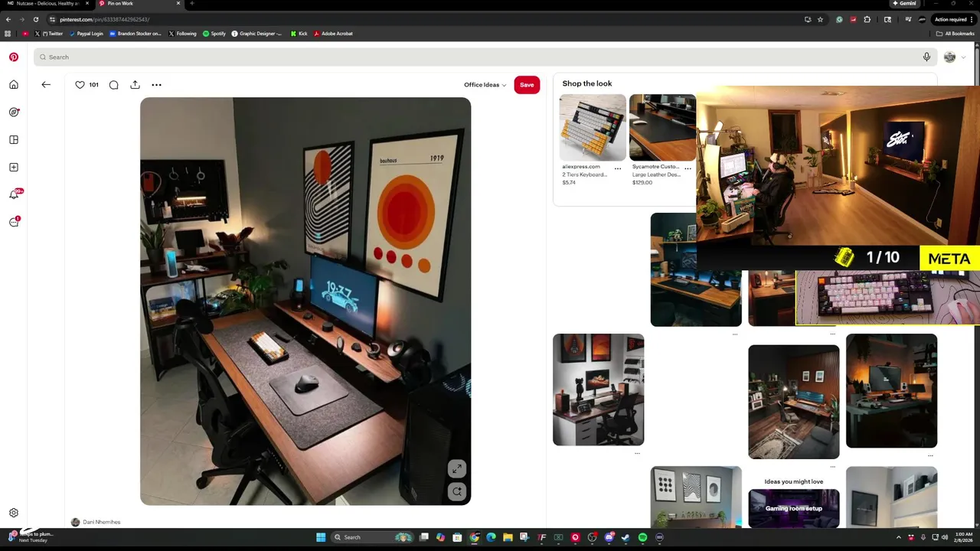This screenshot has height=551, width=980.
Task: Reload the page in Chrome
Action: pos(35,19)
